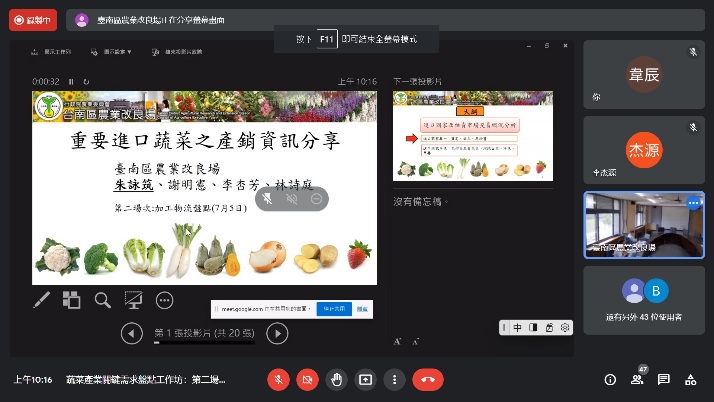Open options on the highlighted conference room tile
714x402 pixels.
[692, 201]
